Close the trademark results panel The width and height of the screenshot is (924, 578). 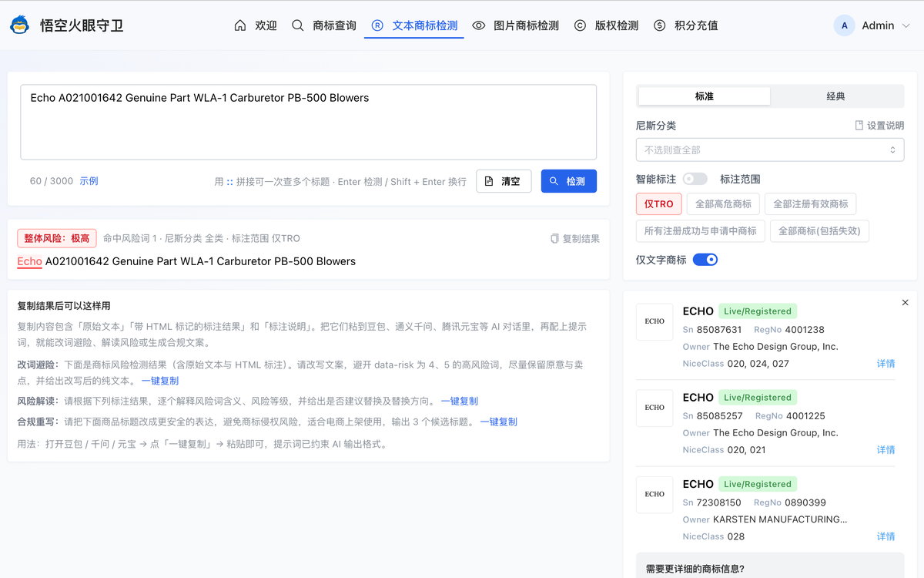[x=905, y=303]
